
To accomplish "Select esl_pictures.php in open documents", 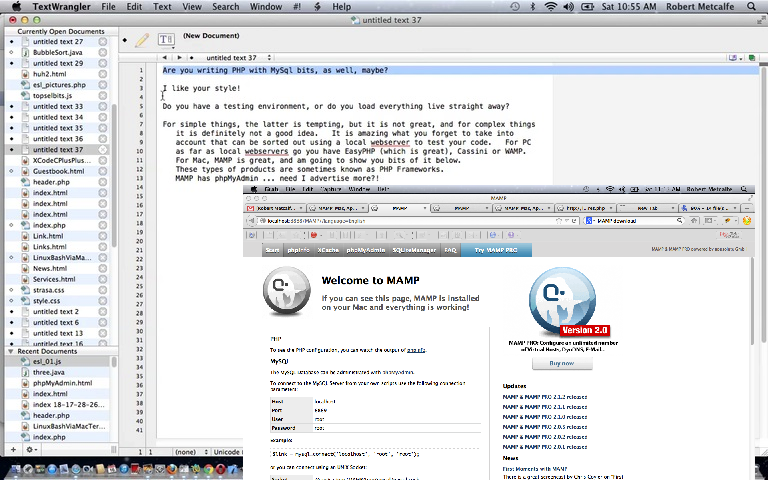I will tap(59, 85).
